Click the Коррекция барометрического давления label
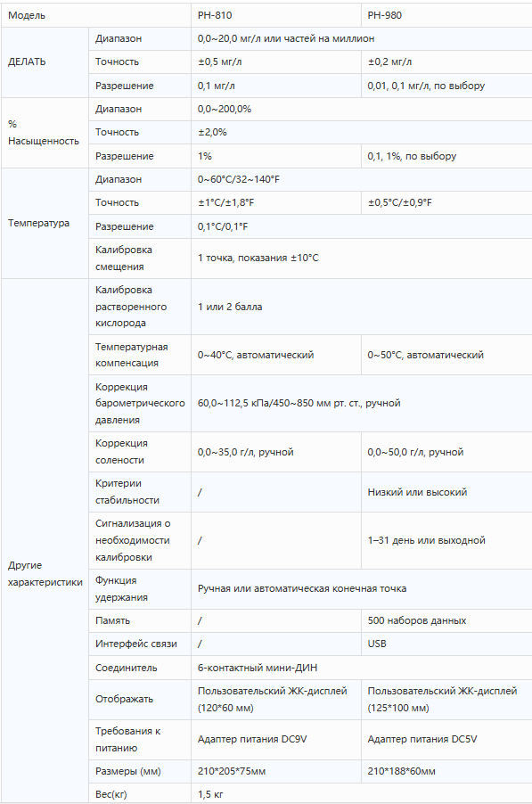 140,403
